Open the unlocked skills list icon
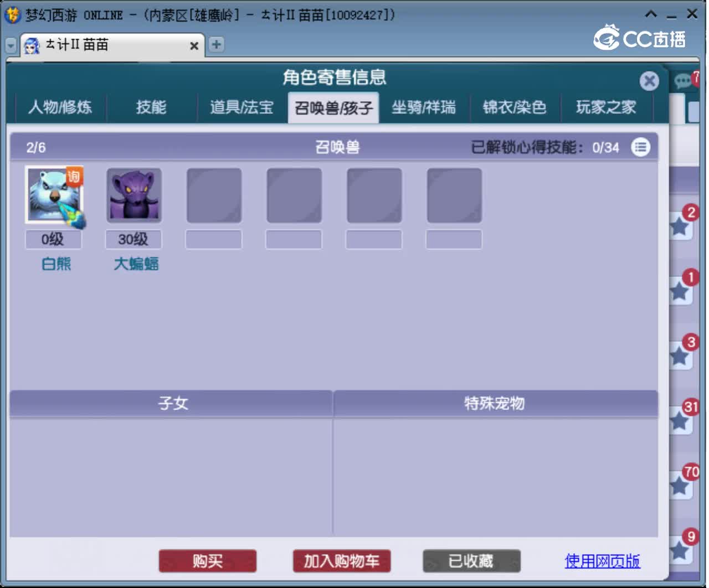 [640, 147]
